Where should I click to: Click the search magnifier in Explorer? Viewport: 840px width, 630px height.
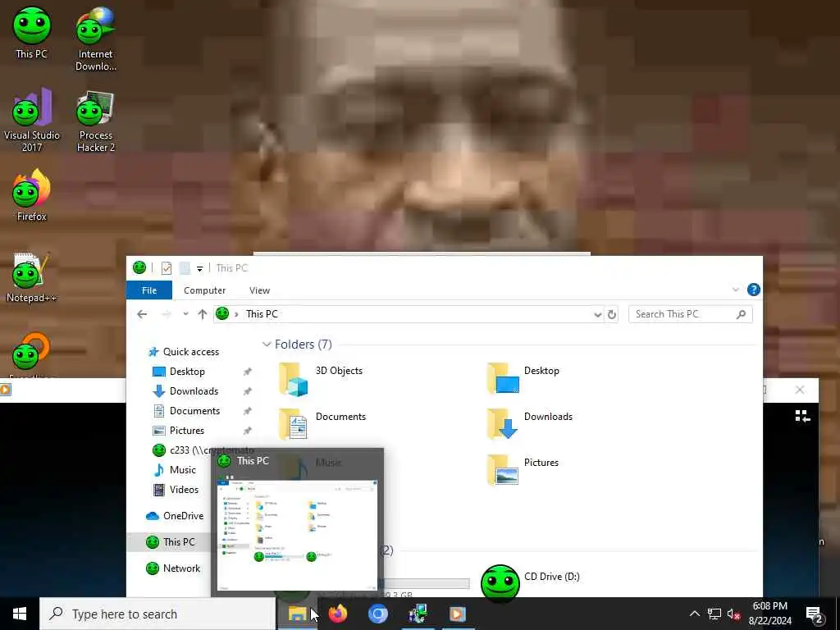[741, 314]
